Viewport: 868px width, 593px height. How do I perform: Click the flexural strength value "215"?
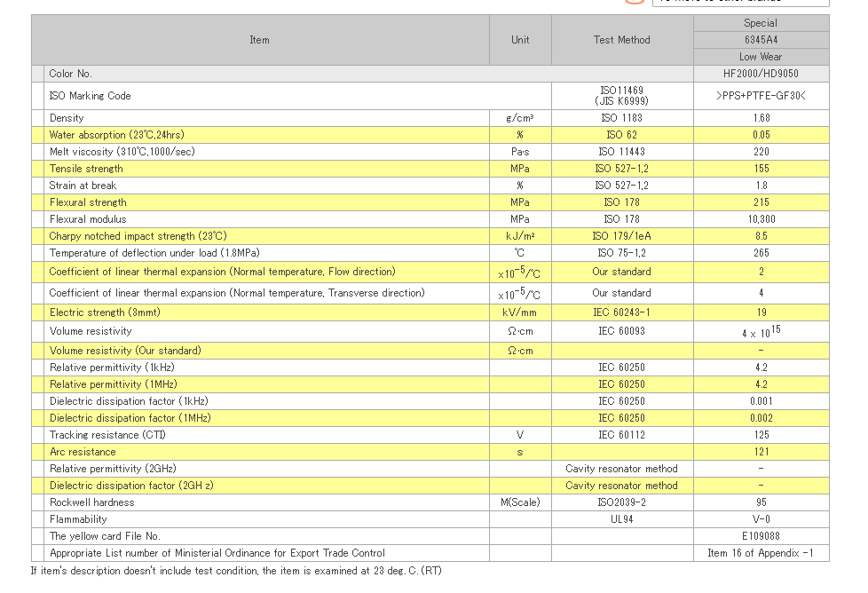coord(761,202)
